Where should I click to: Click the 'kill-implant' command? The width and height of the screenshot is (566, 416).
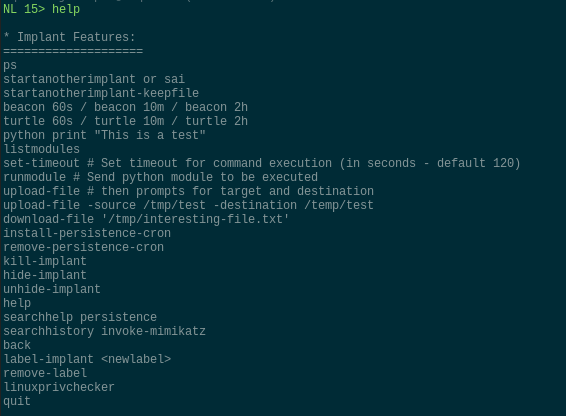(x=45, y=261)
